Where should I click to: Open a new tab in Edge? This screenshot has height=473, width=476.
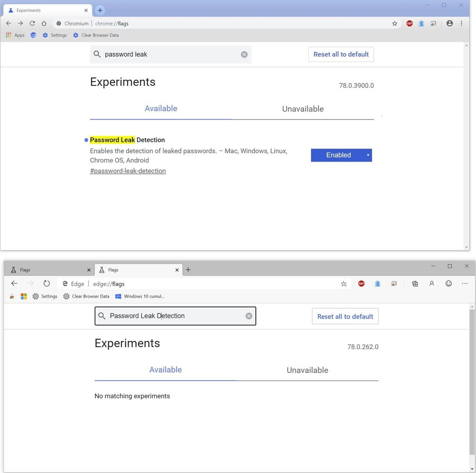tap(188, 270)
